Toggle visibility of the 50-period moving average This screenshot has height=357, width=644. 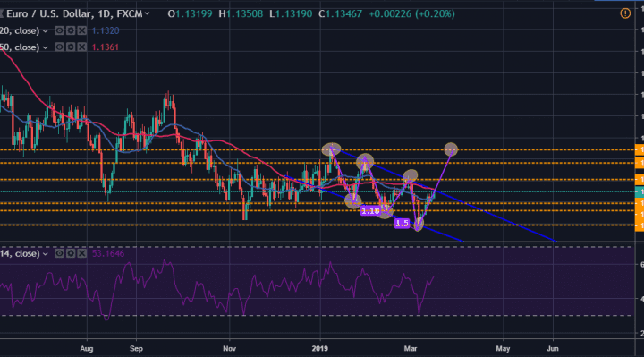tap(60, 47)
